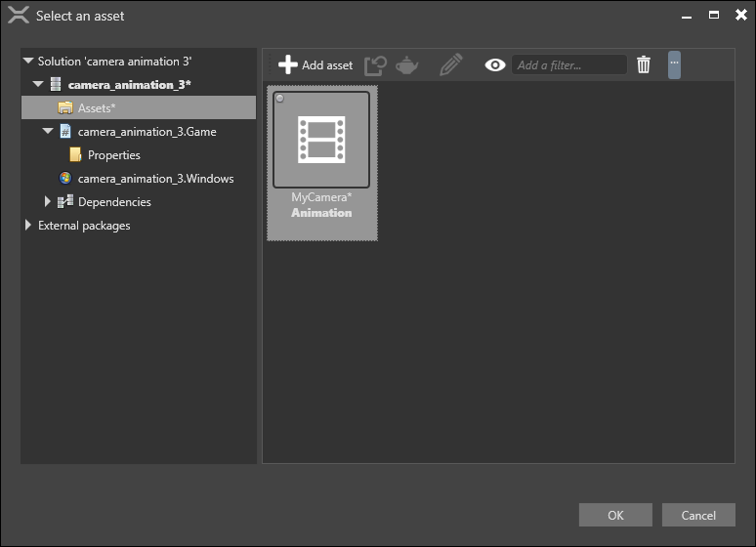Image resolution: width=756 pixels, height=547 pixels.
Task: Click the trash delete icon
Action: coord(644,65)
